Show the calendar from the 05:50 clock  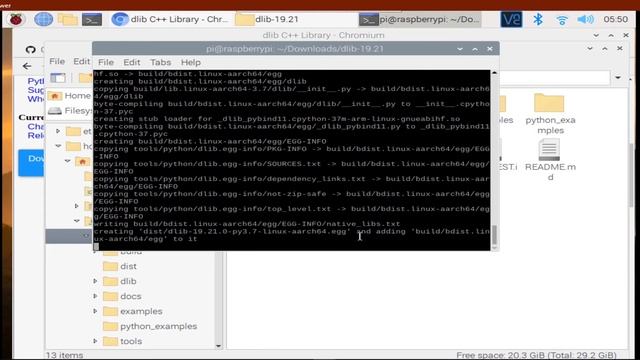pyautogui.click(x=616, y=19)
